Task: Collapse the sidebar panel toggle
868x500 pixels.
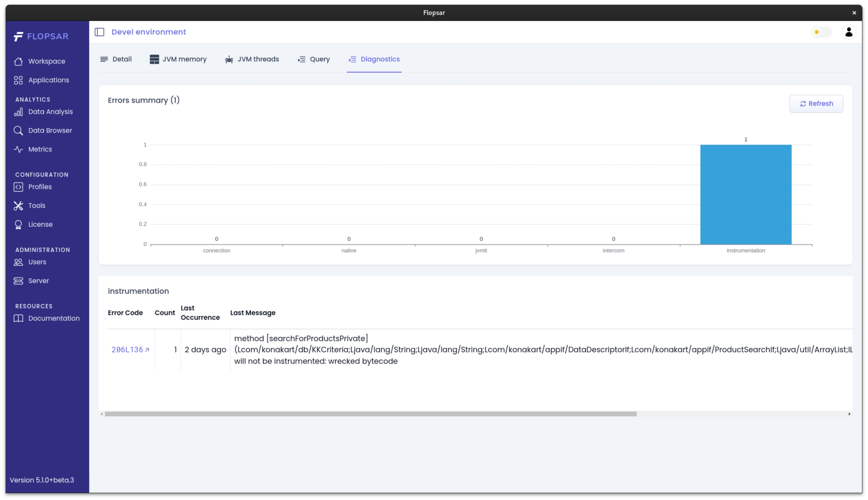Action: [99, 32]
